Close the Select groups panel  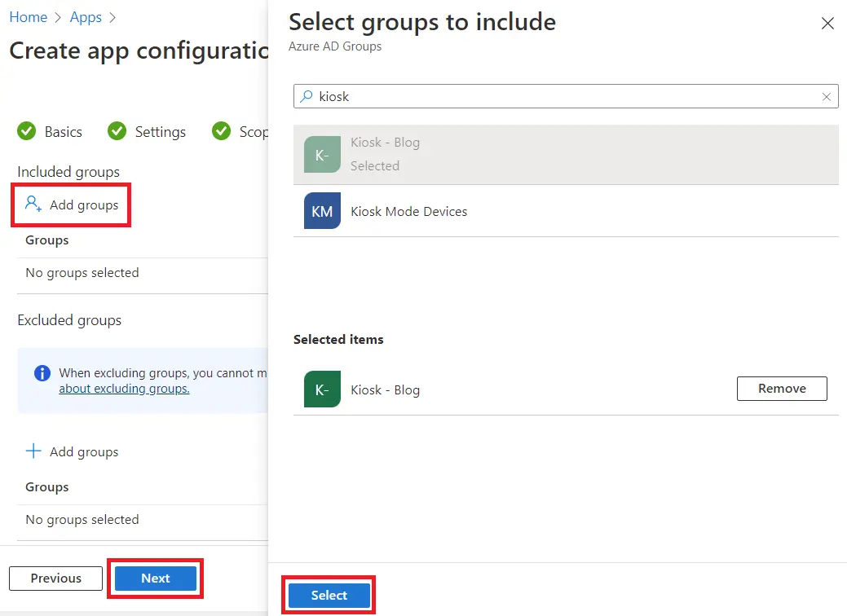[827, 24]
